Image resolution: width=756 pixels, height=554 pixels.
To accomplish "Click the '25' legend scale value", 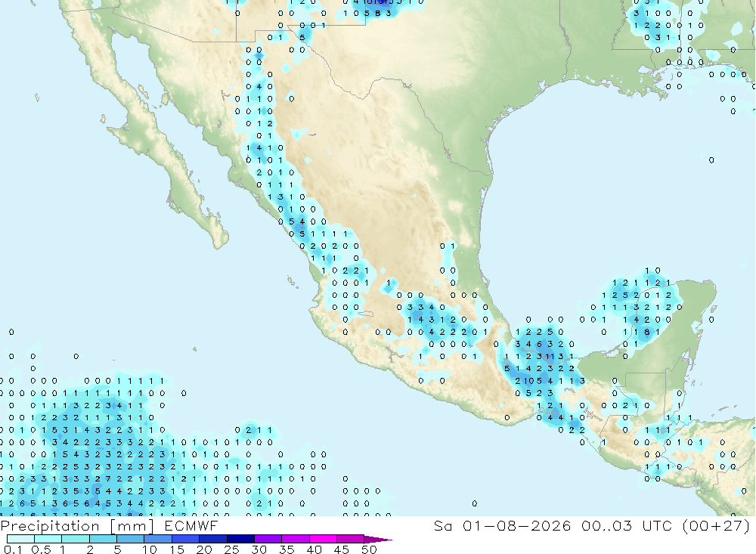I will pyautogui.click(x=232, y=549).
